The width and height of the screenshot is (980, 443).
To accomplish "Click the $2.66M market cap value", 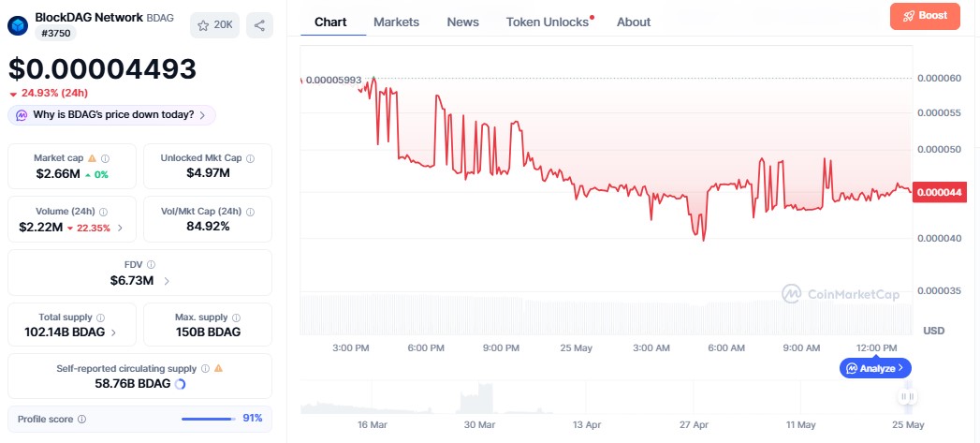I will click(58, 174).
